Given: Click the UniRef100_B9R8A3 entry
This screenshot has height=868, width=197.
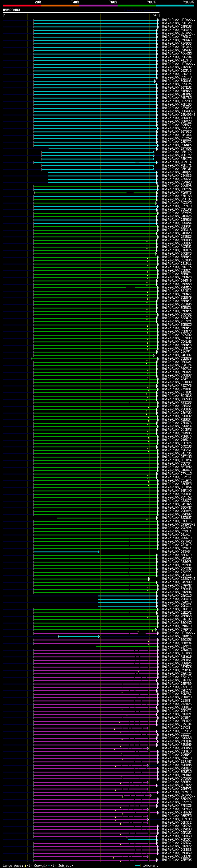Looking at the screenshot, I should coord(177,81).
